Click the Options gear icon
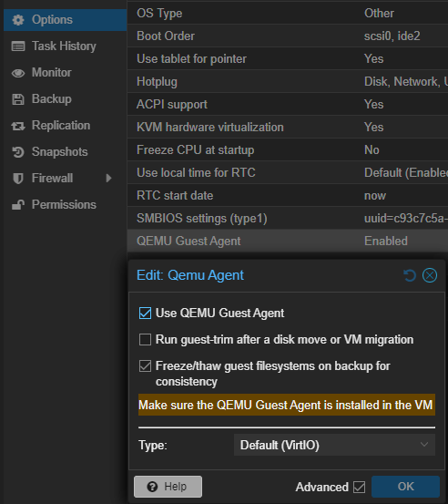This screenshot has height=504, width=448. point(18,20)
